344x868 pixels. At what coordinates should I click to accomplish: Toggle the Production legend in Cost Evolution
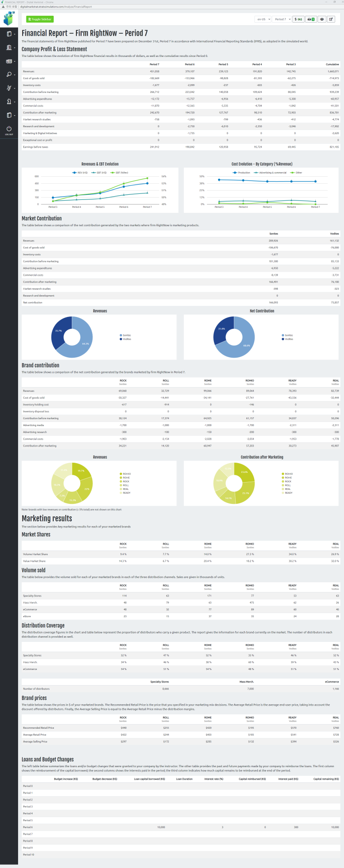(x=241, y=173)
